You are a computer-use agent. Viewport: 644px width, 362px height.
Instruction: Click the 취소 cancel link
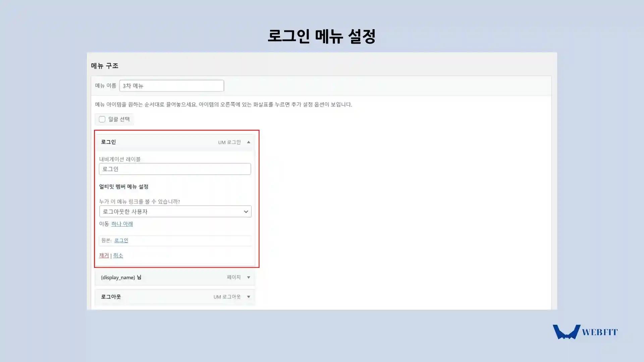click(x=118, y=255)
